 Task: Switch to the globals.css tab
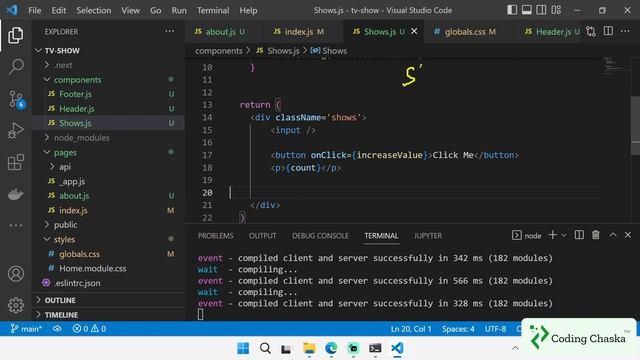(x=465, y=31)
